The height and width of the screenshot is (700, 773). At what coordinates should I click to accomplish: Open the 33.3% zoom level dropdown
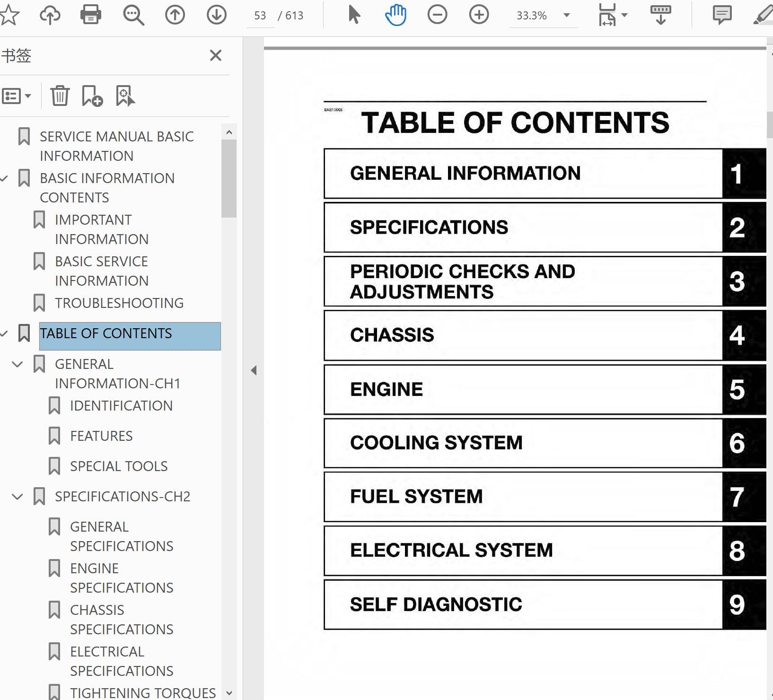(x=567, y=15)
